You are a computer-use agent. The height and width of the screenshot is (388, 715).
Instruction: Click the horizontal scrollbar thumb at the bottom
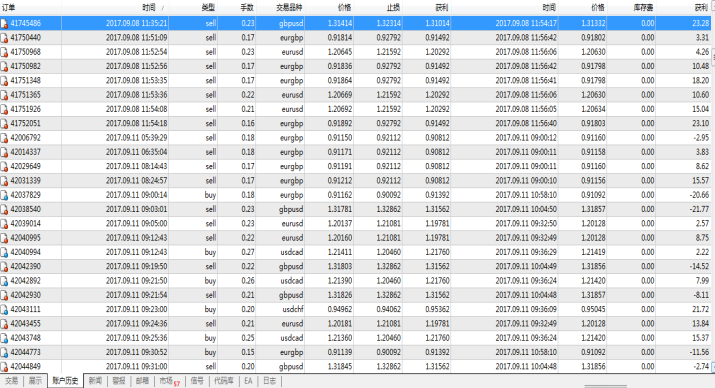click(x=606, y=386)
